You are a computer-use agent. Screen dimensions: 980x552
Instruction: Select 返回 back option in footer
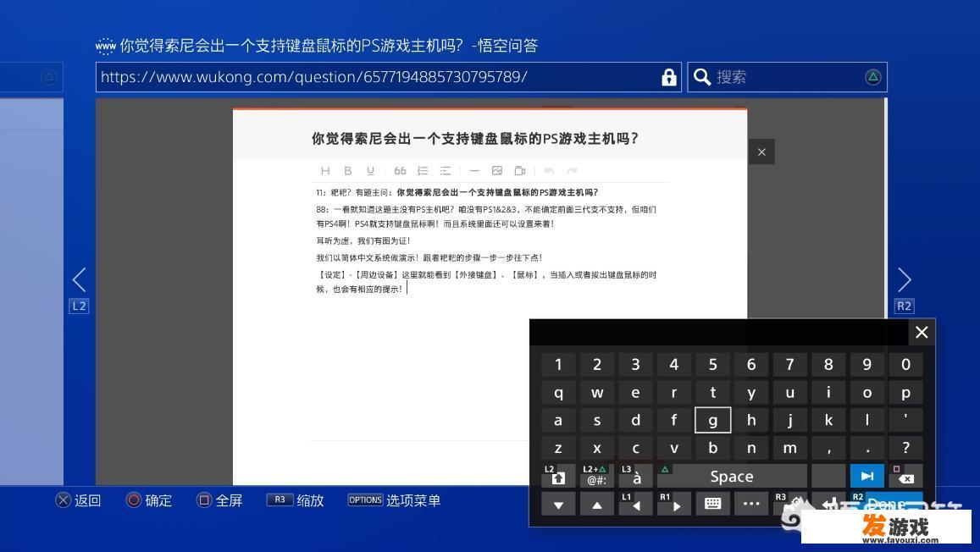coord(78,501)
